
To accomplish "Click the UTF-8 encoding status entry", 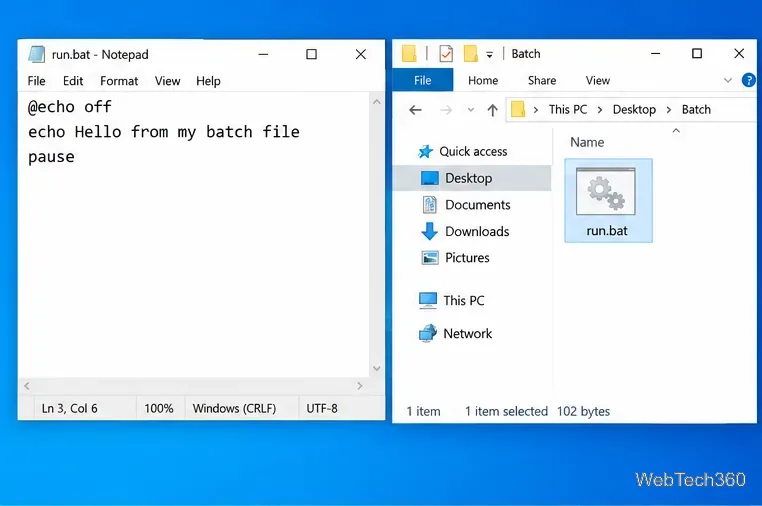I will [x=322, y=409].
